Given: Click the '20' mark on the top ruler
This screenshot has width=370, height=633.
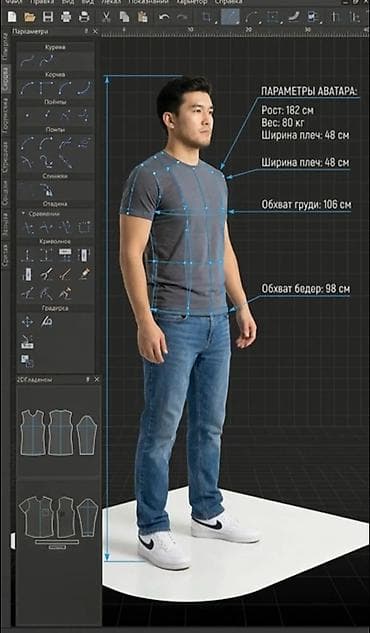Looking at the screenshot, I should tap(249, 29).
